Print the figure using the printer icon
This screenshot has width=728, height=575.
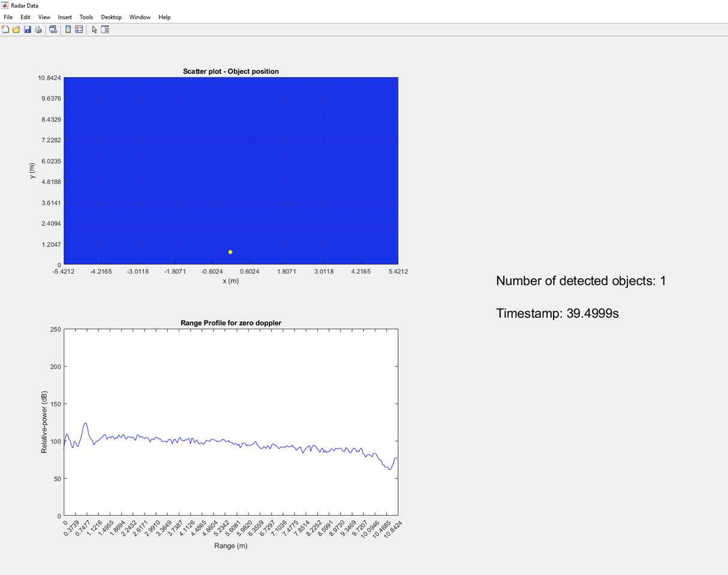pyautogui.click(x=38, y=29)
